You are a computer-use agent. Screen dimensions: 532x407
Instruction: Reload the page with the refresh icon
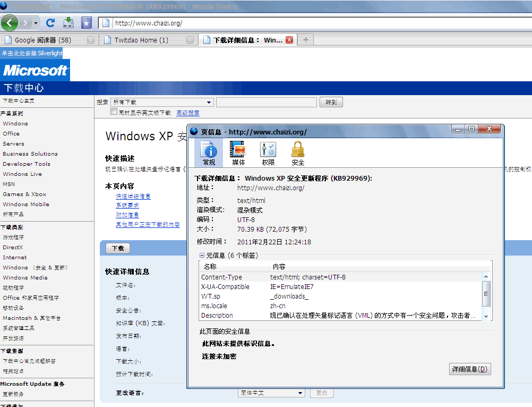pos(50,23)
